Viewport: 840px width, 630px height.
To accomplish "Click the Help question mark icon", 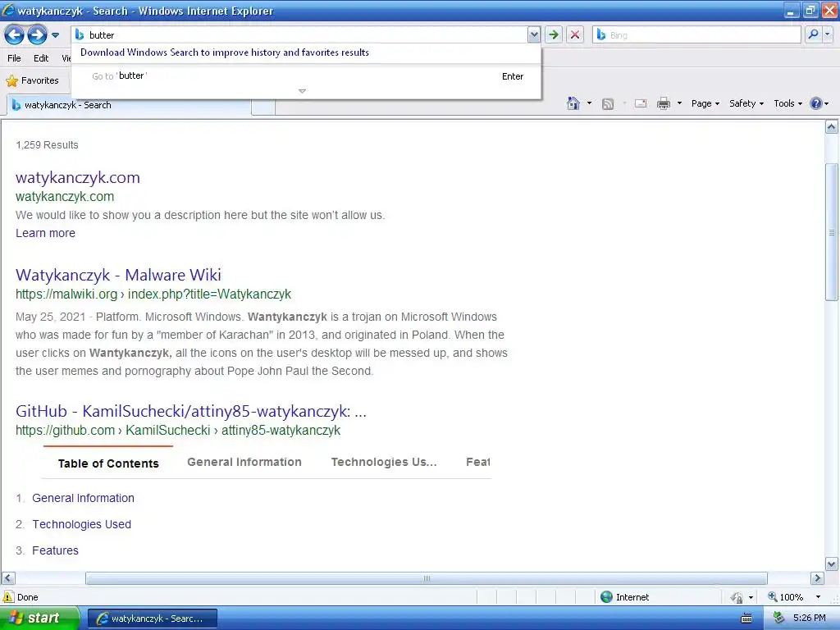I will (815, 103).
